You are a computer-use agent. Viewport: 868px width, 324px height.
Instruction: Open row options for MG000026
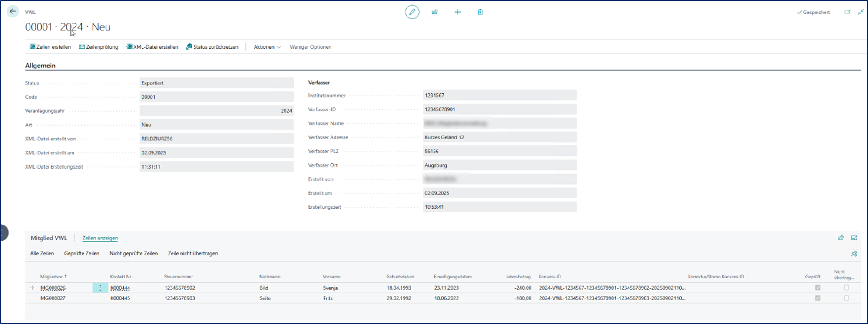[100, 288]
